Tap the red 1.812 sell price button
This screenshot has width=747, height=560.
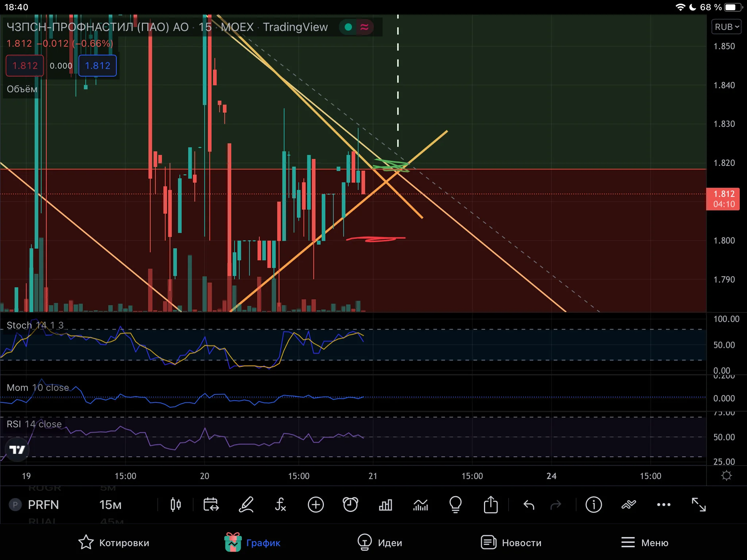[25, 66]
